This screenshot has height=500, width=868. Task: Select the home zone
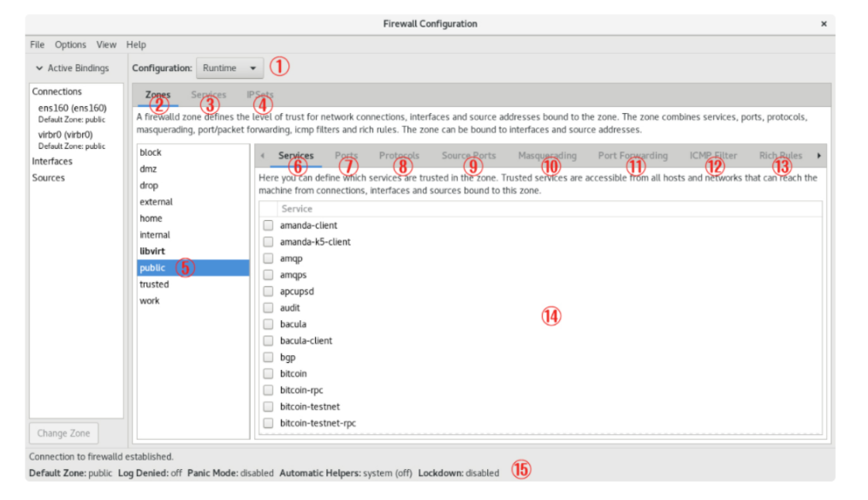pyautogui.click(x=193, y=218)
